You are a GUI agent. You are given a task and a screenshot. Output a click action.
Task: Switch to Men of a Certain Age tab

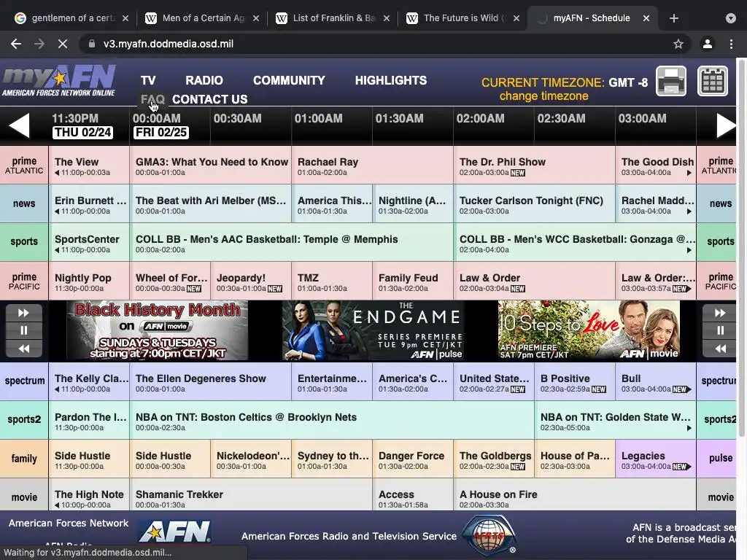click(203, 18)
